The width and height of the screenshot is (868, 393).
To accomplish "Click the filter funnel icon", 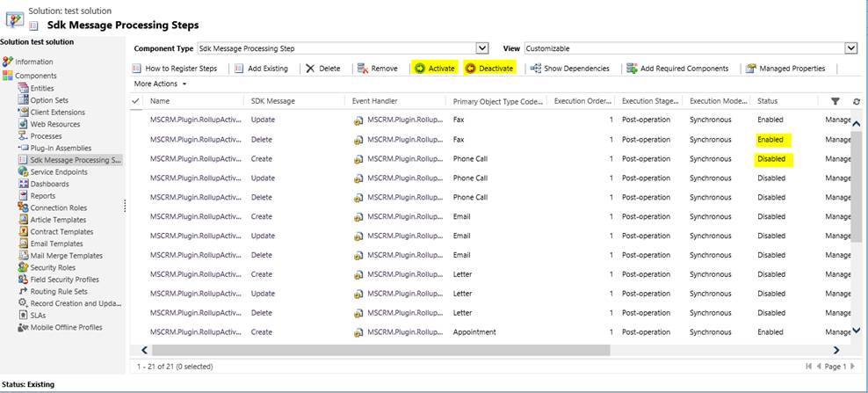I will coord(835,101).
